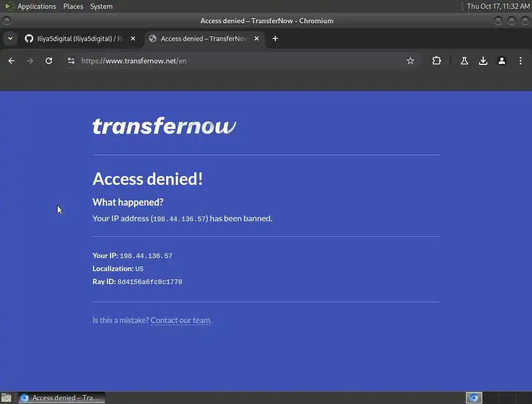Open the Applications menu
The image size is (532, 404).
coord(37,6)
